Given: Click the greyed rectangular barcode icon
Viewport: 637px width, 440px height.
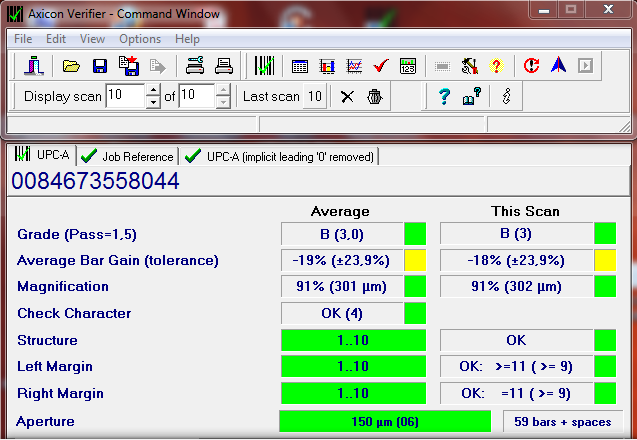Looking at the screenshot, I should click(x=442, y=66).
